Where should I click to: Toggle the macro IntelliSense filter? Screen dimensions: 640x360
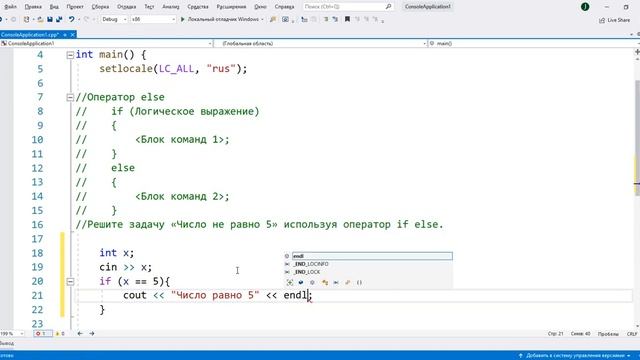point(336,282)
